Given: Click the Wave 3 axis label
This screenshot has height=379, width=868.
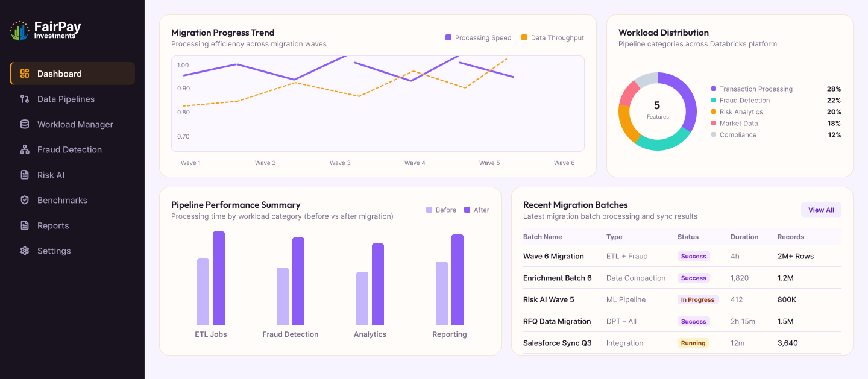Looking at the screenshot, I should (340, 163).
